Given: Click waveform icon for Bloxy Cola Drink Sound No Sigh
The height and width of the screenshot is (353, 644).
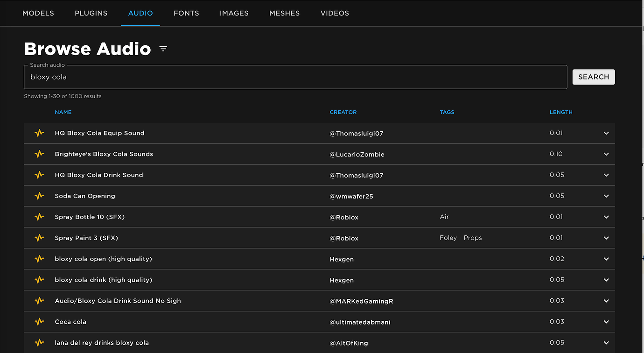Looking at the screenshot, I should [x=40, y=301].
